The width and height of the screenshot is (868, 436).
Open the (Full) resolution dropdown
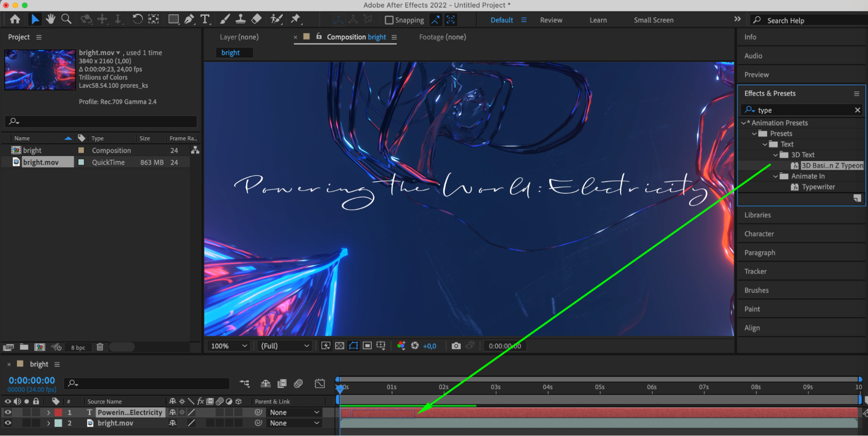click(x=284, y=346)
